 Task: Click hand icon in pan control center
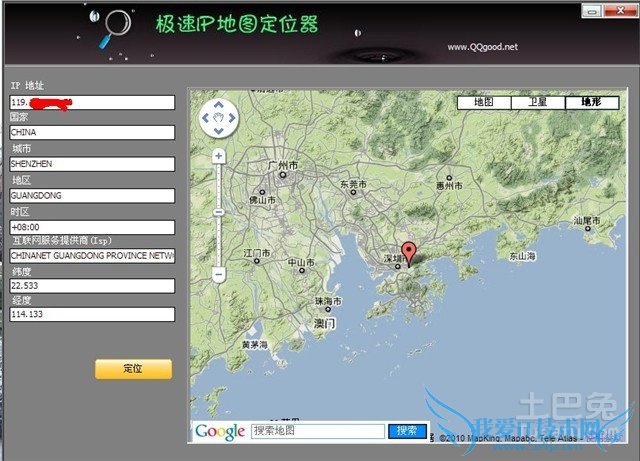point(218,118)
